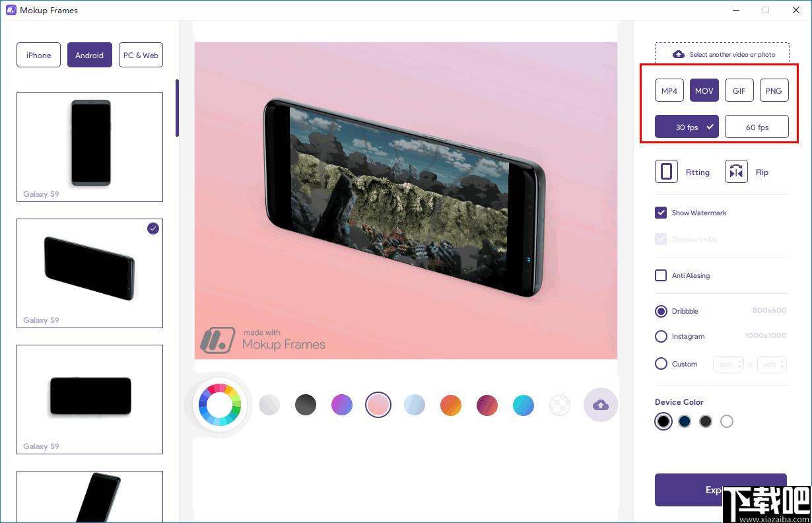
Task: Select the upright Galaxy S9 mockup
Action: (x=90, y=147)
